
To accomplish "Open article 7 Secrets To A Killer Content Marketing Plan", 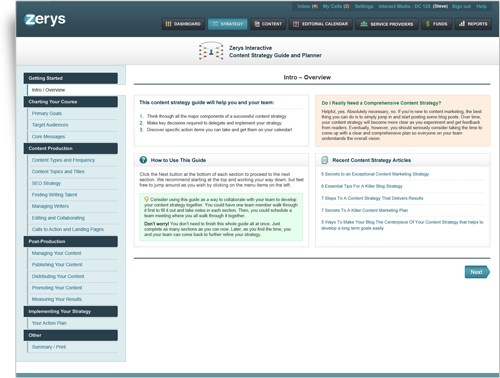I will coord(364,210).
